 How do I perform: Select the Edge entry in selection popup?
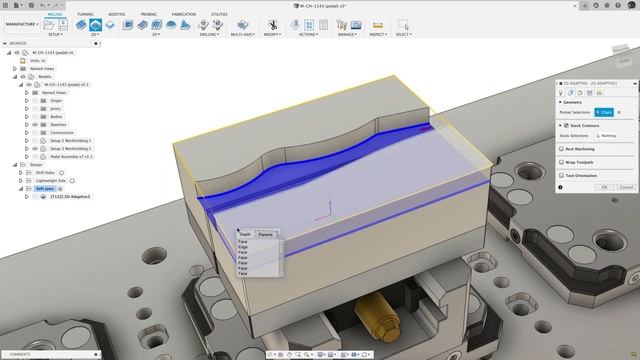[x=243, y=247]
